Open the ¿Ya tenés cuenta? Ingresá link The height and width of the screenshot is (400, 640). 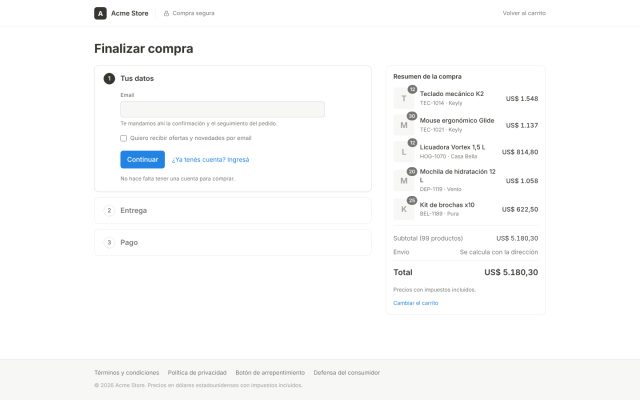[x=210, y=160]
